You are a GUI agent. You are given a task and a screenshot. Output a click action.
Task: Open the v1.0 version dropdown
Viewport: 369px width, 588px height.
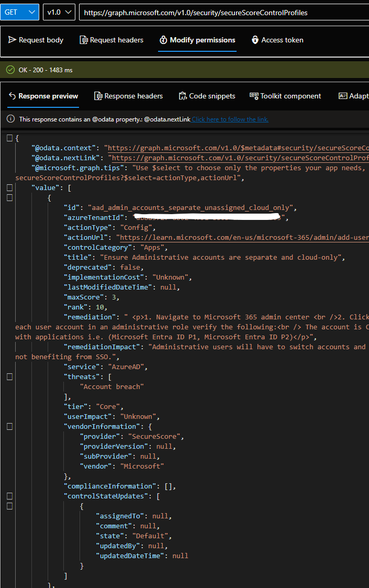click(x=59, y=12)
